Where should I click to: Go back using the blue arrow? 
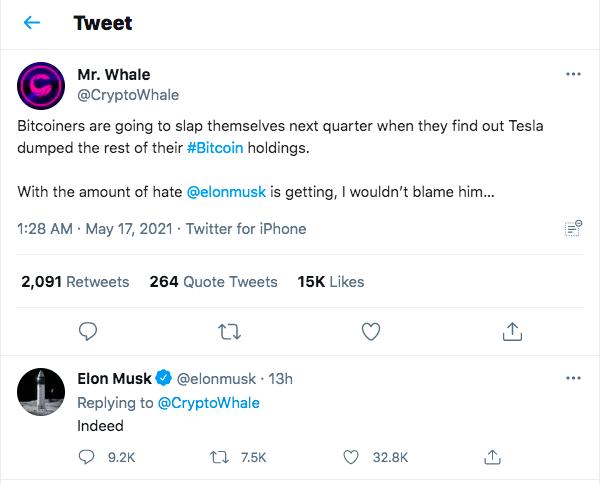32,23
